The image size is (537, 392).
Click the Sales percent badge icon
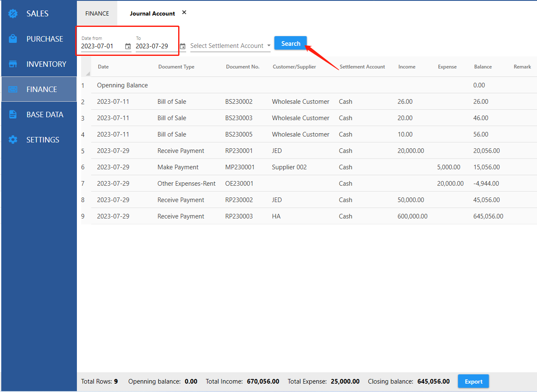point(13,13)
